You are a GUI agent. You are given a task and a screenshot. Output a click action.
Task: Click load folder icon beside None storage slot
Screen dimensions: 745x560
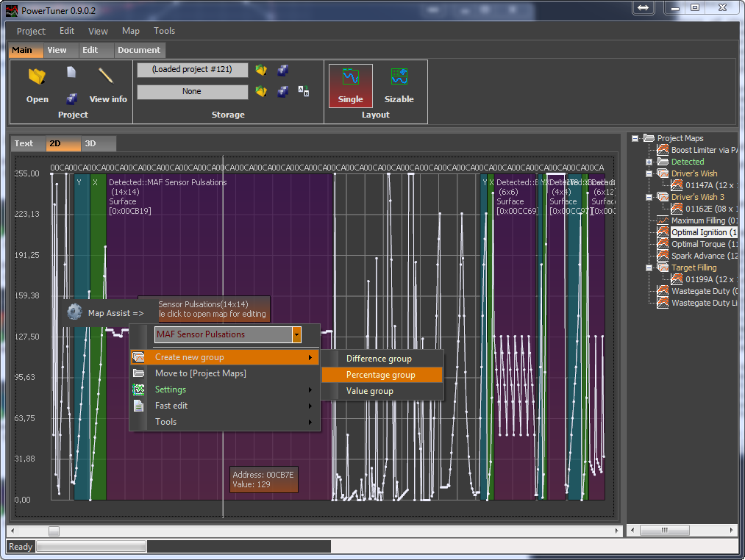click(261, 90)
